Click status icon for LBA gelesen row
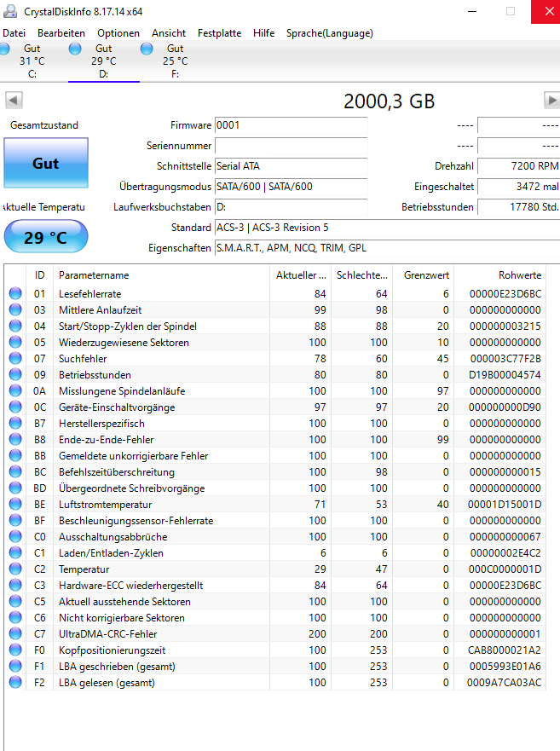 click(15, 682)
